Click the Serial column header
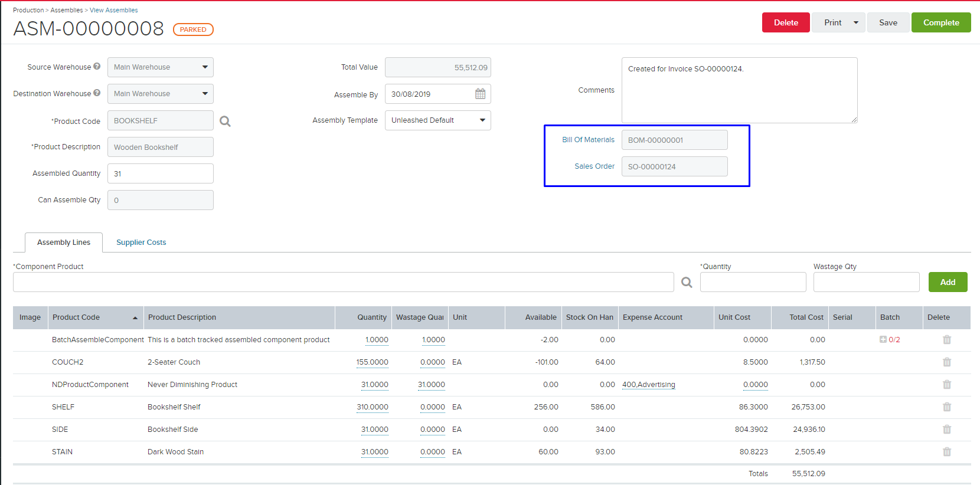This screenshot has width=980, height=485. pyautogui.click(x=852, y=317)
